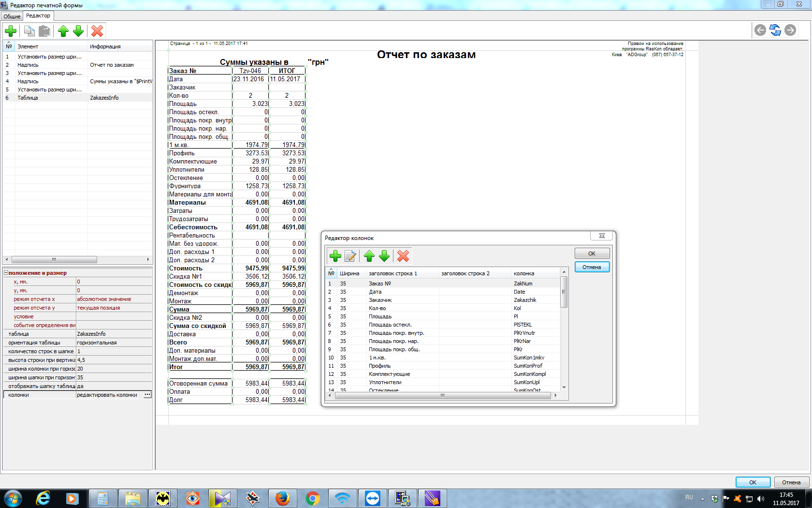Add new element with green plus in main toolbar

pos(11,31)
